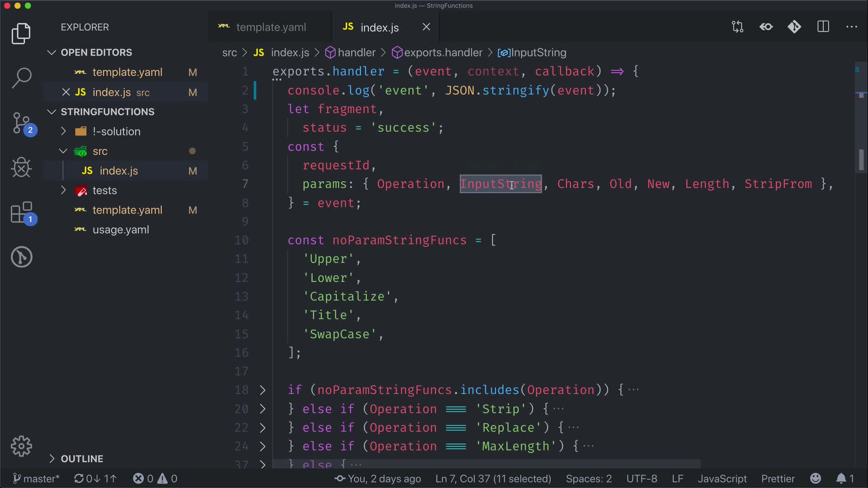This screenshot has width=868, height=488.
Task: Open Extensions view in activity bar
Action: point(21,212)
